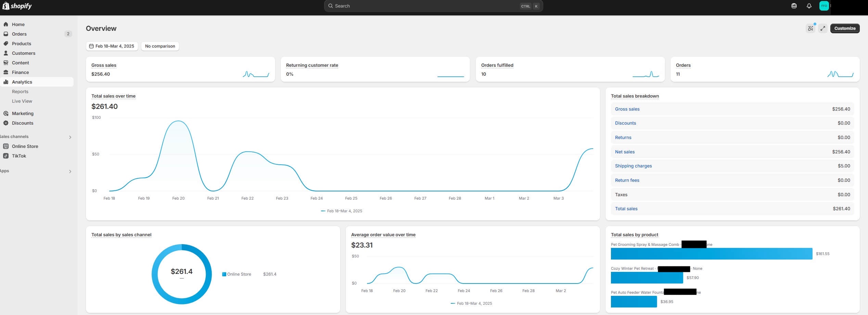The height and width of the screenshot is (315, 868).
Task: Open the Feb 18–Mar 4, 2025 date picker
Action: pyautogui.click(x=112, y=46)
